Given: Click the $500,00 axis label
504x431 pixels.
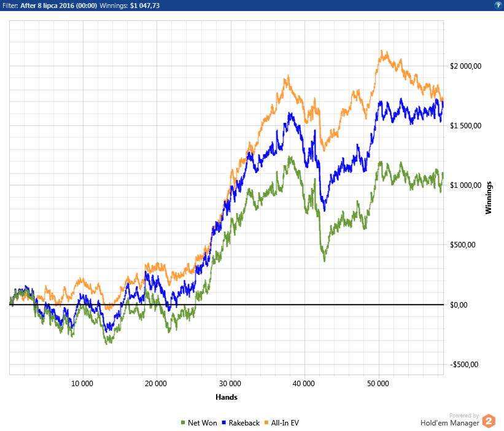Looking at the screenshot, I should 462,245.
